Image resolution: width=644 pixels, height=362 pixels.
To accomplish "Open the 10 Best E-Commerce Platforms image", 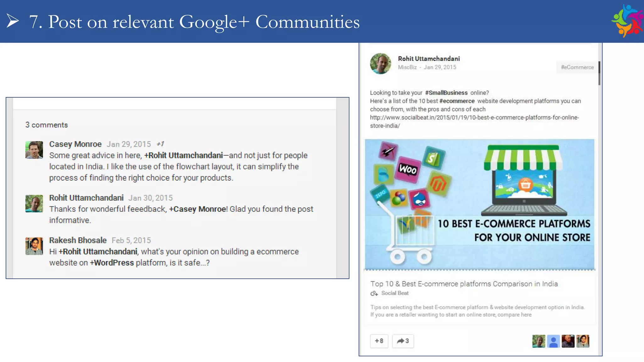I will 480,205.
